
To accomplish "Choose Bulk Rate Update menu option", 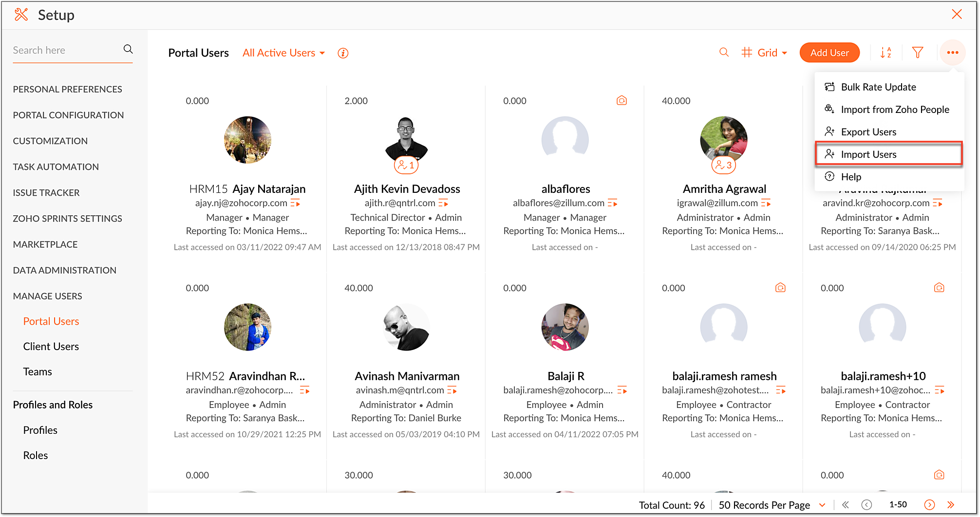I will coord(878,87).
